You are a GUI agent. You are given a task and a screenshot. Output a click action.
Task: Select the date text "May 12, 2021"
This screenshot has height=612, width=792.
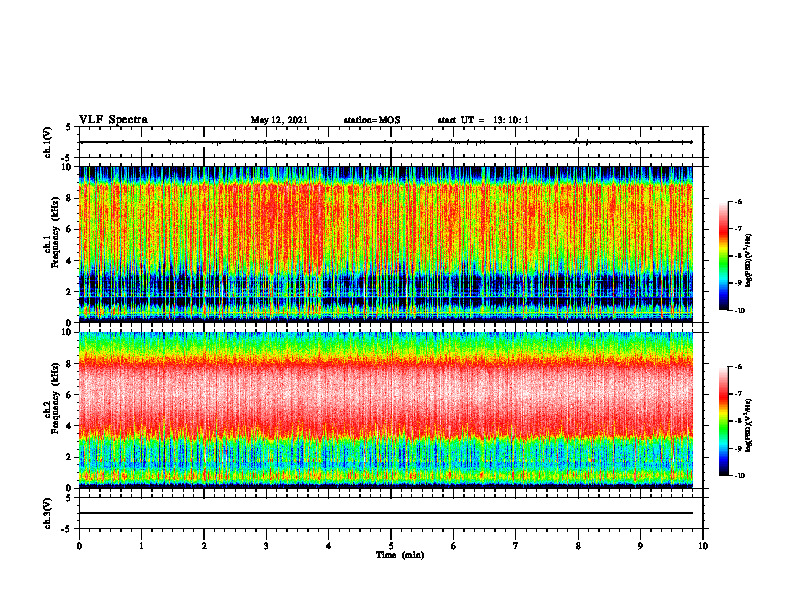[279, 120]
